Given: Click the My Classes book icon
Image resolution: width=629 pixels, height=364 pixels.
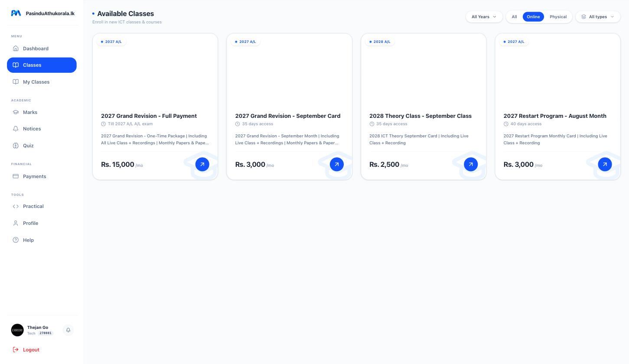Looking at the screenshot, I should 16,82.
